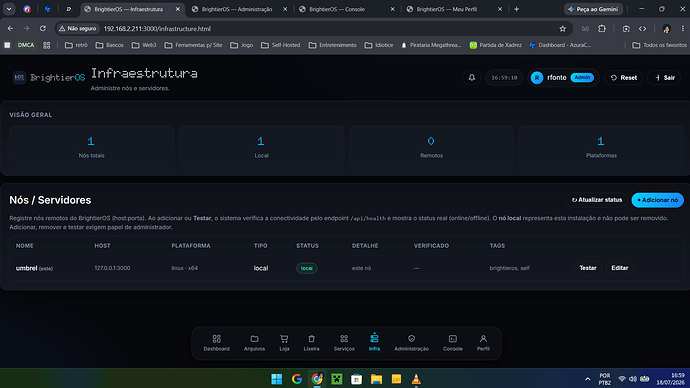This screenshot has height=388, width=690.
Task: Click the rfonte user avatar
Action: [537, 77]
